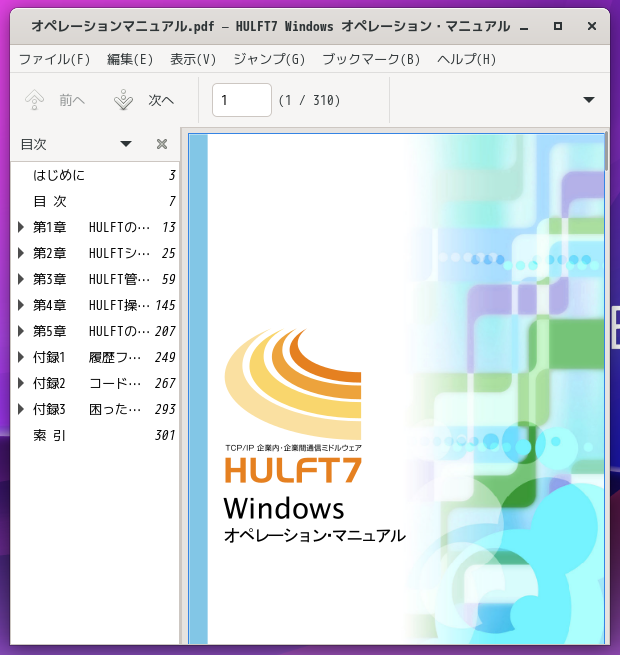This screenshot has height=655, width=620.
Task: Expand the 第1章 outline entry
Action: [20, 227]
